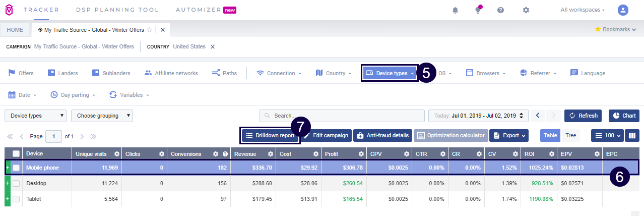This screenshot has width=644, height=216.
Task: Click the Refresh button
Action: tap(583, 116)
